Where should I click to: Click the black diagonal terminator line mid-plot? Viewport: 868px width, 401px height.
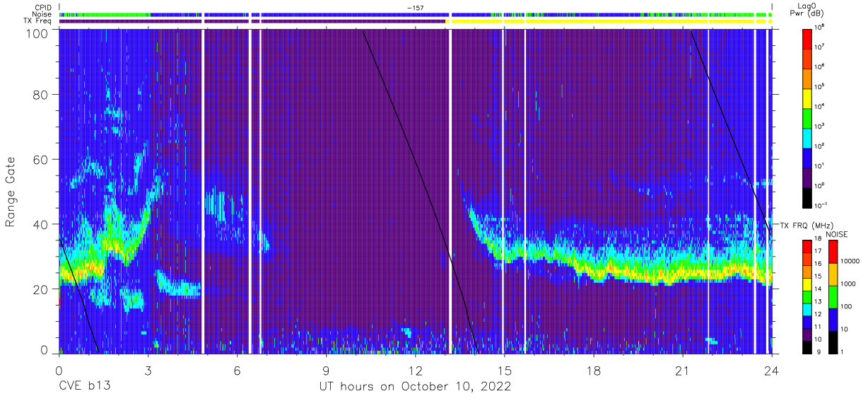[421, 191]
